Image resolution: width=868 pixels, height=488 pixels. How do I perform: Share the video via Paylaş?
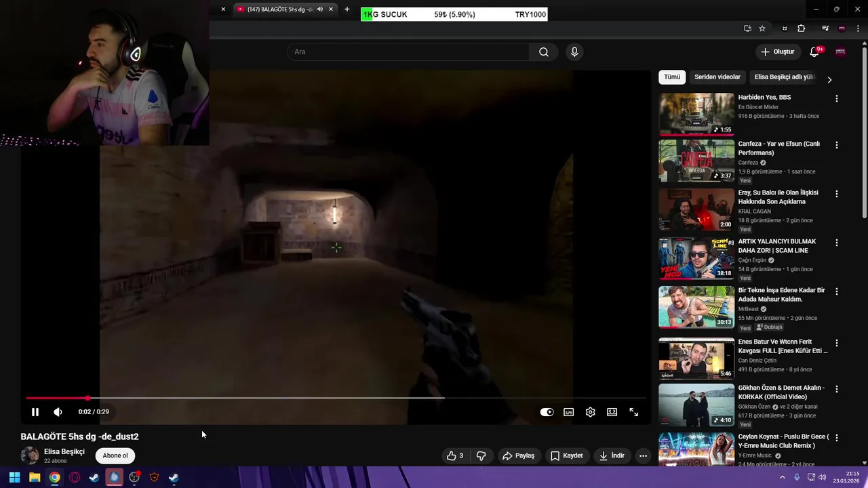coord(518,455)
